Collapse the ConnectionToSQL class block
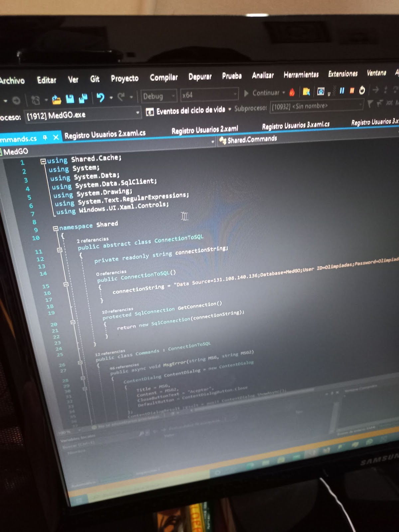 coord(60,250)
